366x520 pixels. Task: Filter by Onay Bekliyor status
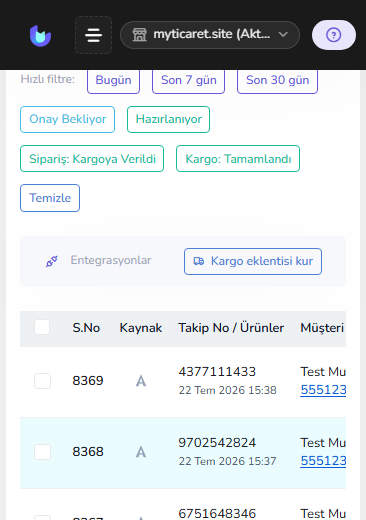point(68,119)
